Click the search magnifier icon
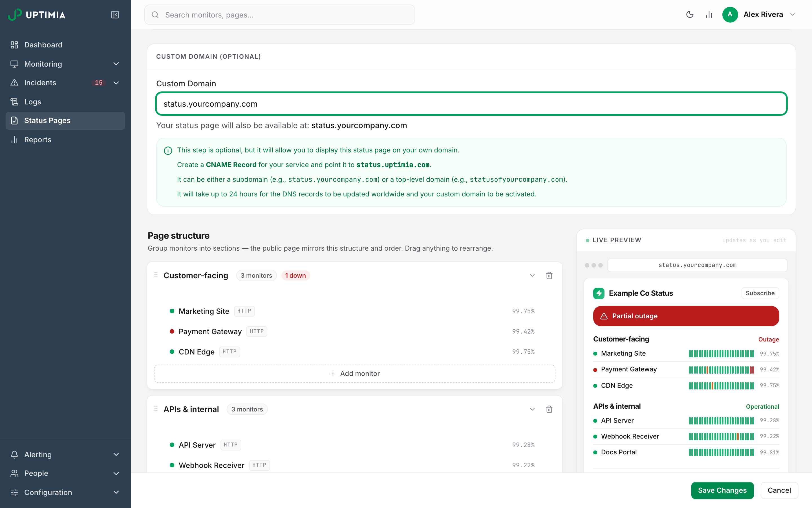 tap(155, 15)
